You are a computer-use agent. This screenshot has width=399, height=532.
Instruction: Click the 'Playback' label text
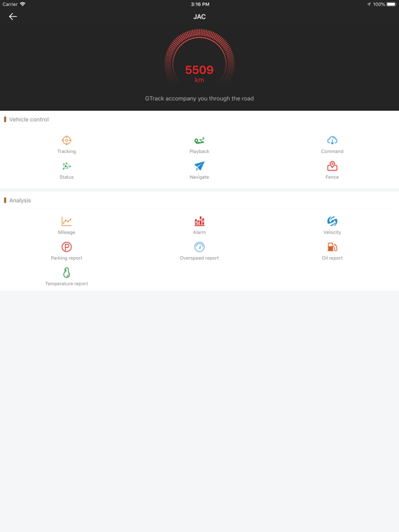tap(199, 151)
